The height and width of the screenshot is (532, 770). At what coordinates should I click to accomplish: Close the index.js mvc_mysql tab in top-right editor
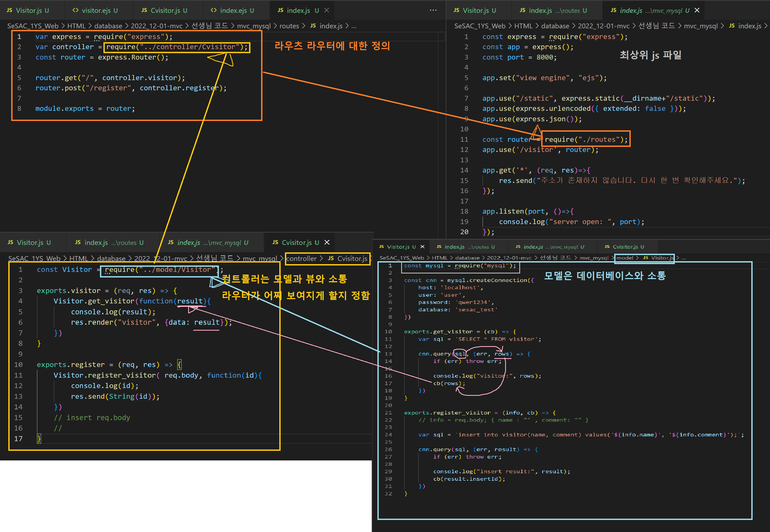[697, 10]
